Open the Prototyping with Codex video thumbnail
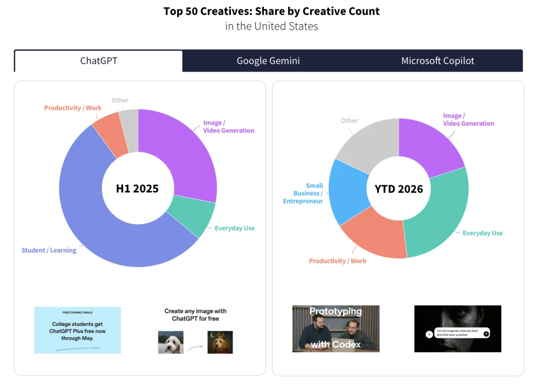Image resolution: width=533 pixels, height=392 pixels. point(336,329)
